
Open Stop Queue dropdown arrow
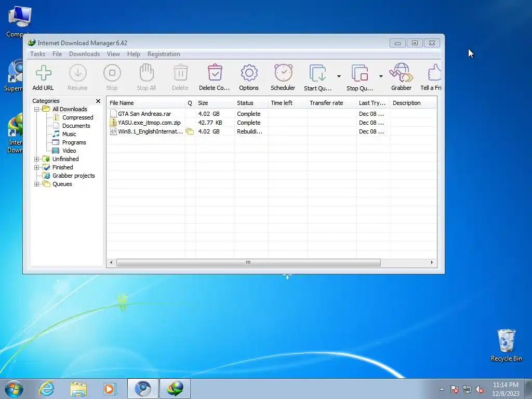(x=381, y=76)
